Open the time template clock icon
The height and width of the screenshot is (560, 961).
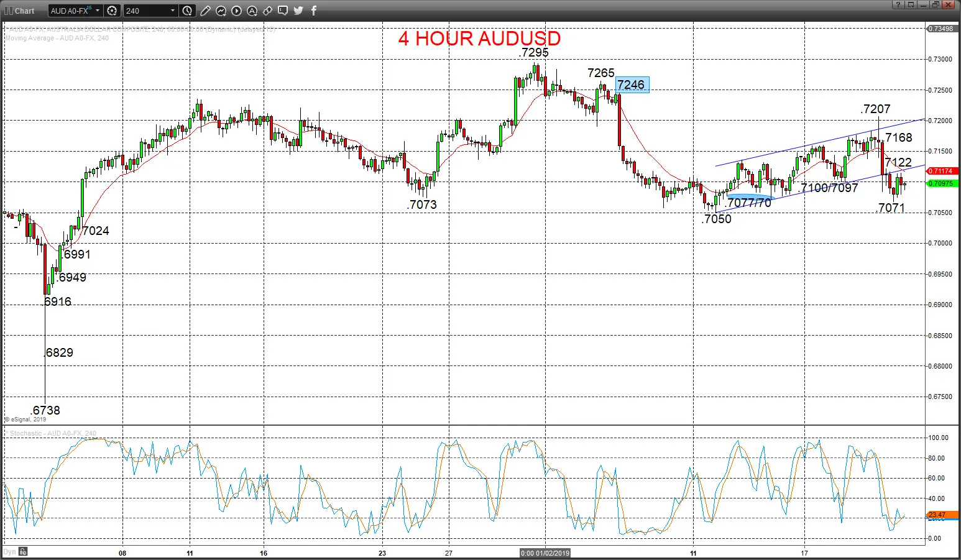(187, 11)
